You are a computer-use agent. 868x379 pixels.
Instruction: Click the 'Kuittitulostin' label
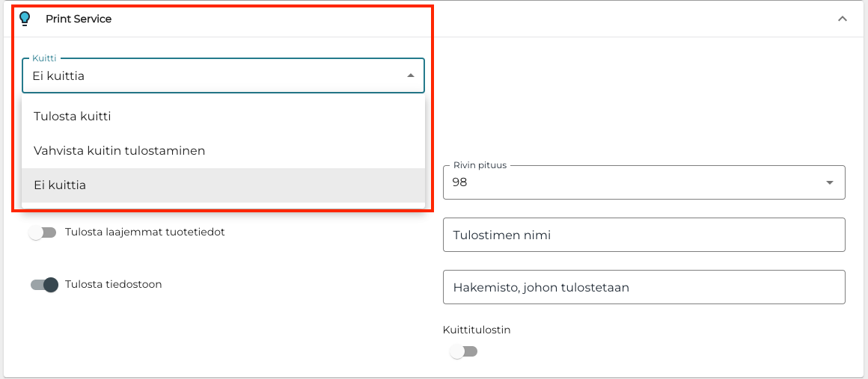477,329
